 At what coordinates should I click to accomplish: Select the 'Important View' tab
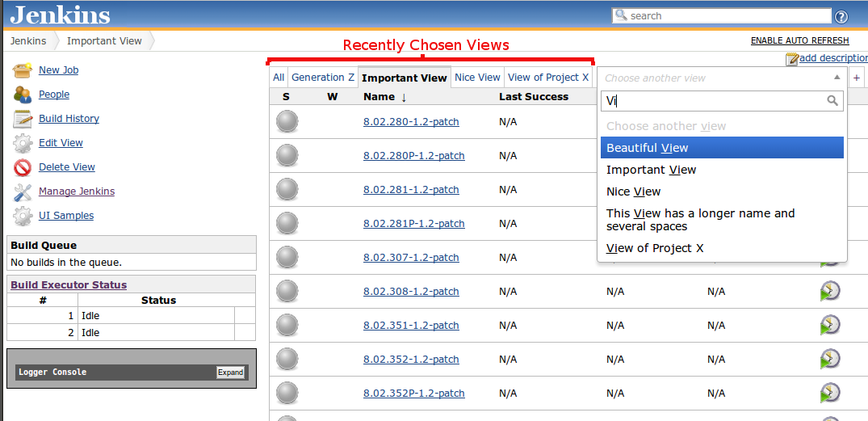coord(404,78)
